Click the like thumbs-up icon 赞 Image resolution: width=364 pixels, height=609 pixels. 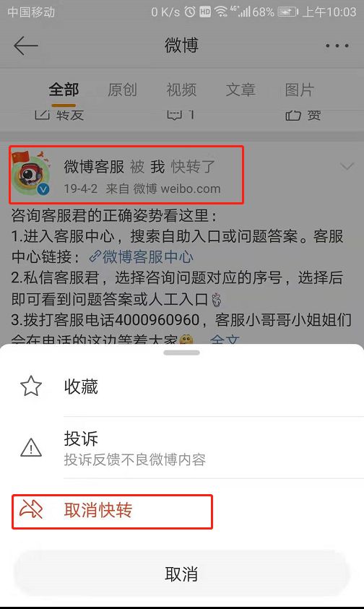point(293,115)
